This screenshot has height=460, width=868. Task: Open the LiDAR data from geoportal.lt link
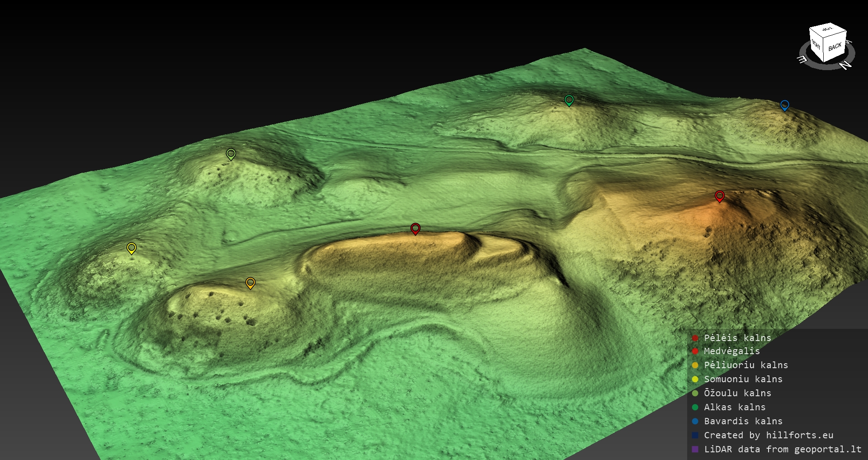point(783,449)
